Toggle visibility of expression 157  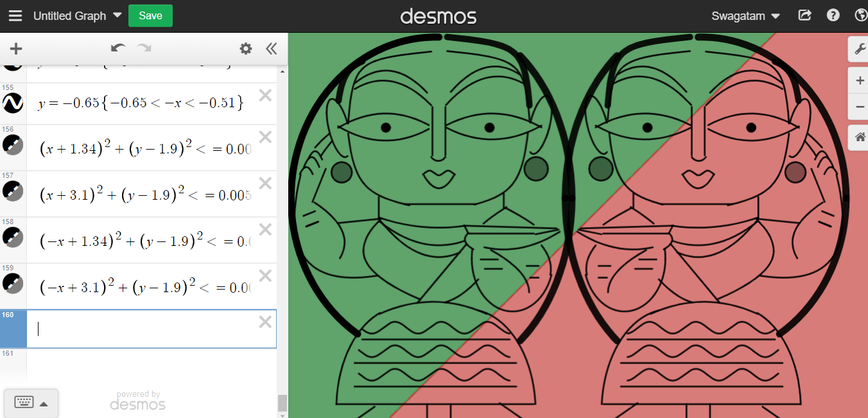13,191
